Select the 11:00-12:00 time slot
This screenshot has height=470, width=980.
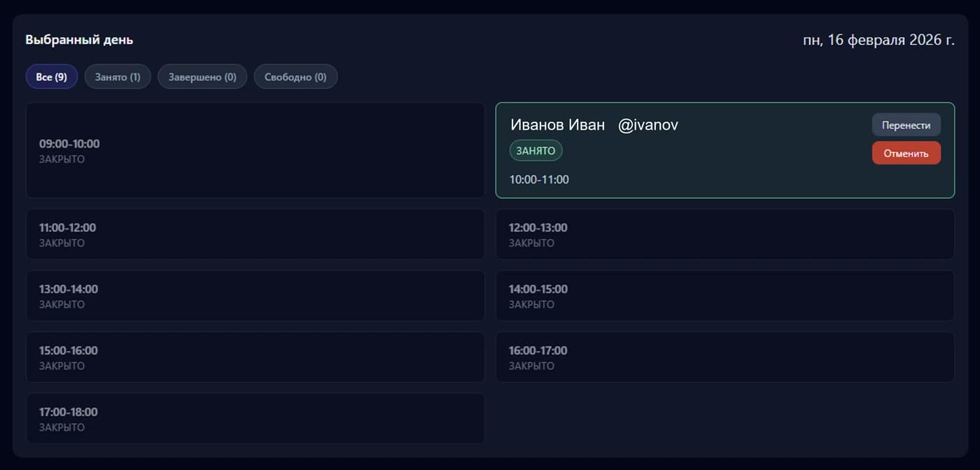click(255, 234)
